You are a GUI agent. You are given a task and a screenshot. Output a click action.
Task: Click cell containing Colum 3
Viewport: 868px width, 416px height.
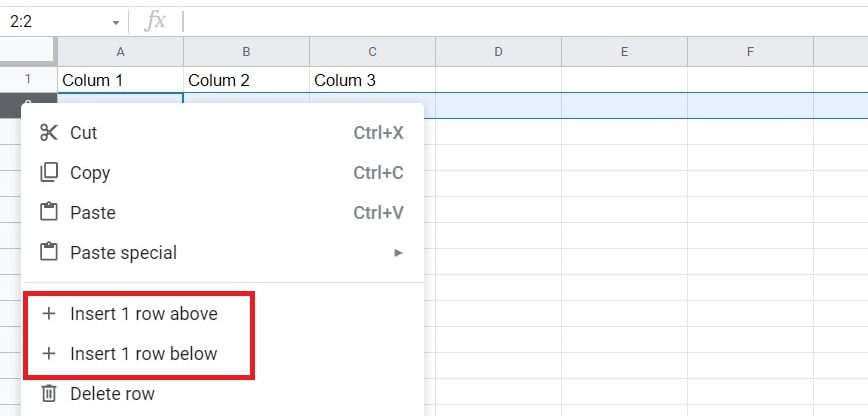click(372, 80)
